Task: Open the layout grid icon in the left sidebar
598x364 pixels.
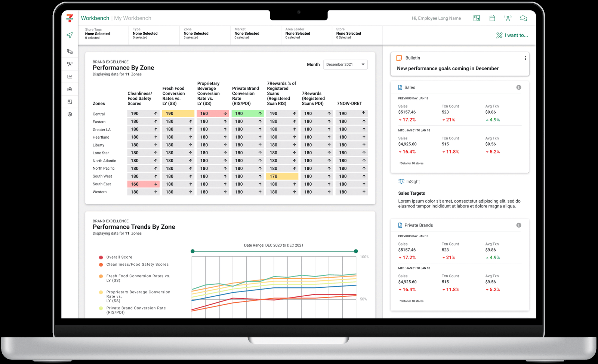Action: coord(70,102)
